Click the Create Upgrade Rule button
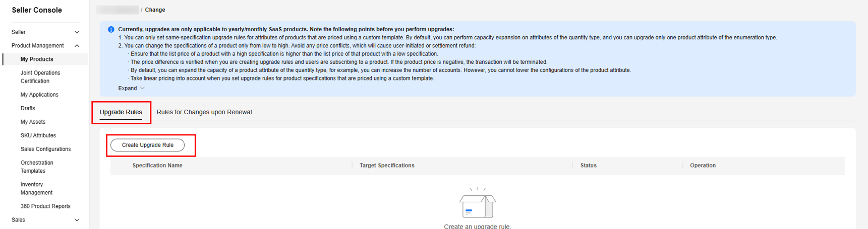 (147, 145)
